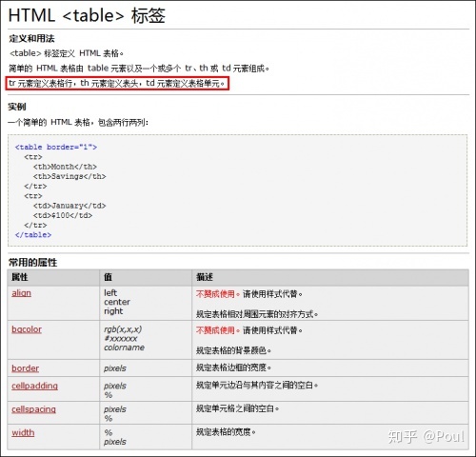Click the sentence starting "tr 元素定义表格行"
The width and height of the screenshot is (476, 457).
(117, 84)
